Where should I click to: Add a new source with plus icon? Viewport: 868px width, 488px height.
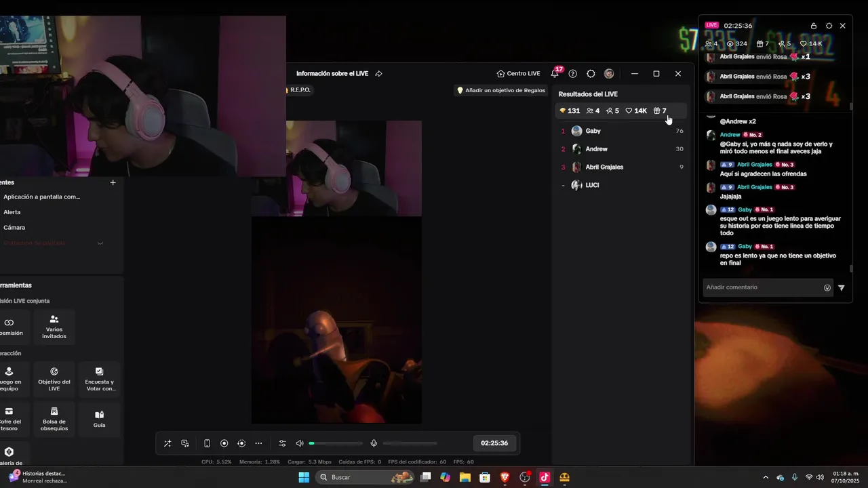tap(113, 182)
